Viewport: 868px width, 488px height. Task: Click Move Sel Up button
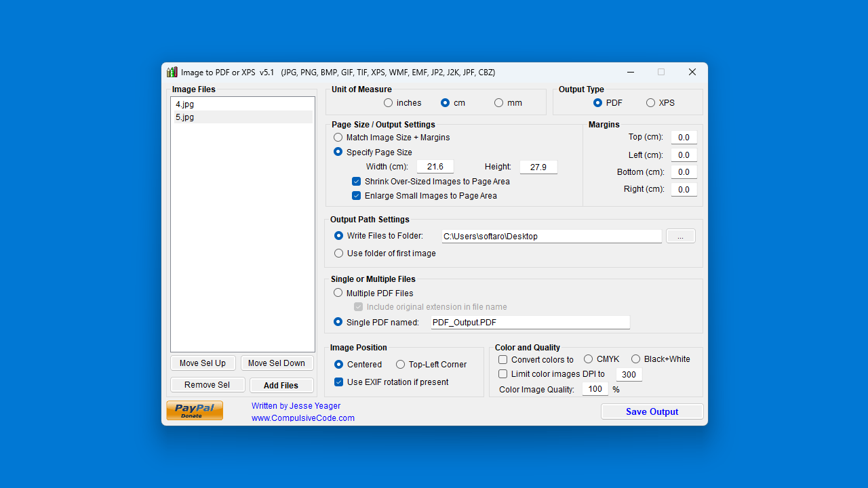(x=203, y=363)
